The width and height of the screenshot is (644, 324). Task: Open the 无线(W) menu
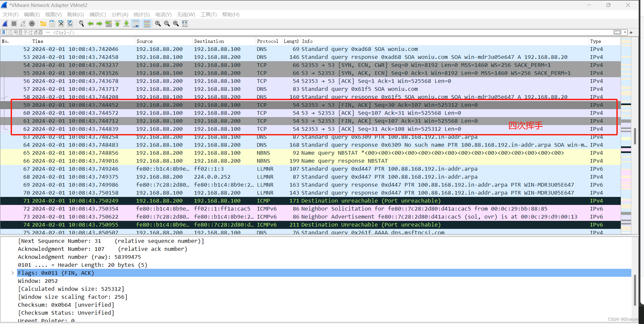click(x=186, y=15)
